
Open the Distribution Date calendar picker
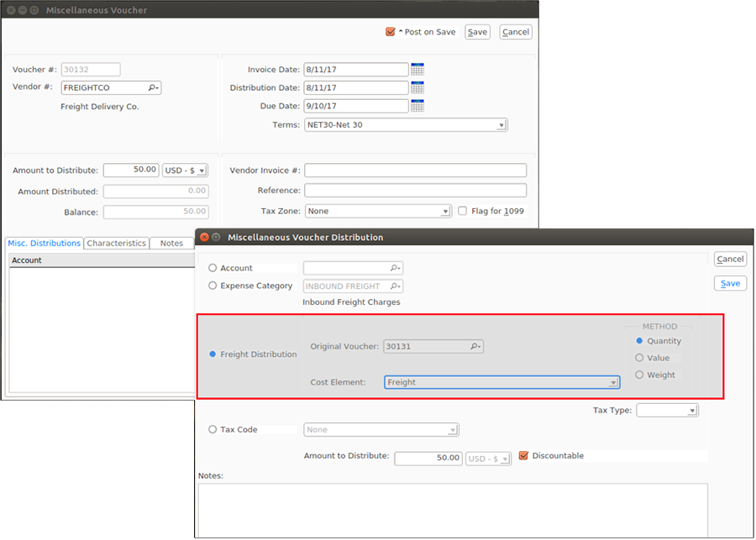click(417, 87)
